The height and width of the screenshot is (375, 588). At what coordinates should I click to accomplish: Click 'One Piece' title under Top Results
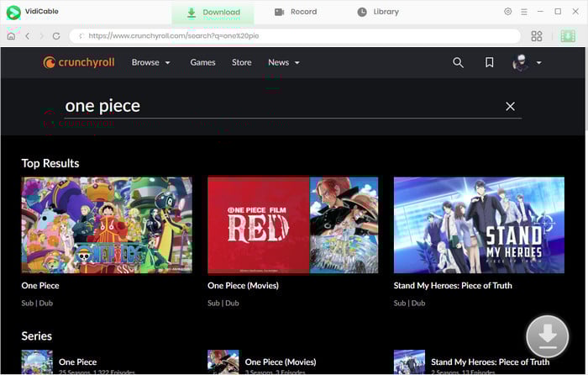40,286
